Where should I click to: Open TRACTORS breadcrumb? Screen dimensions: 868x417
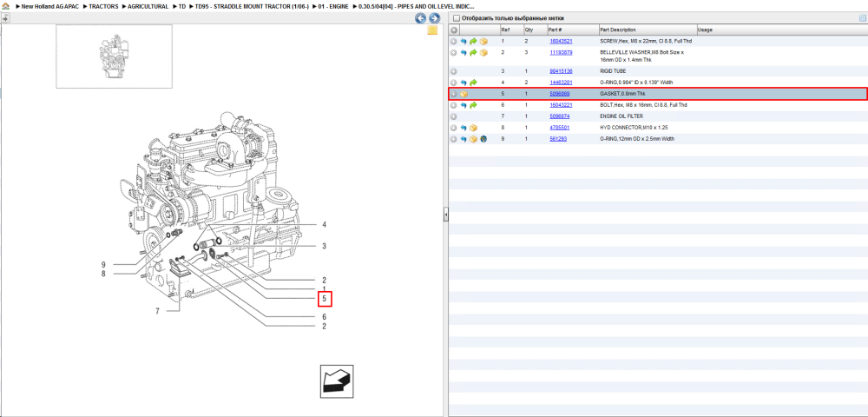coord(103,6)
